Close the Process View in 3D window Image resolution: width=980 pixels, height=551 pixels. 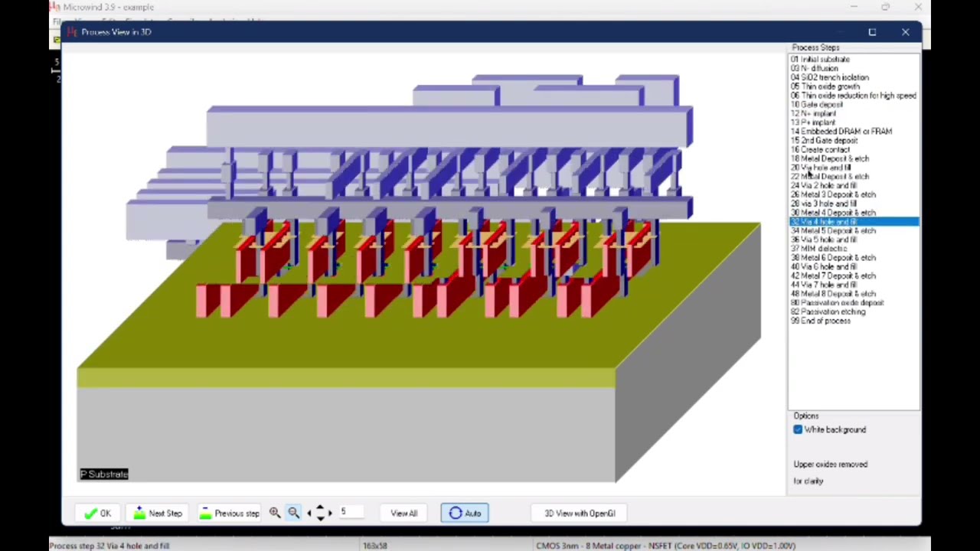click(906, 32)
